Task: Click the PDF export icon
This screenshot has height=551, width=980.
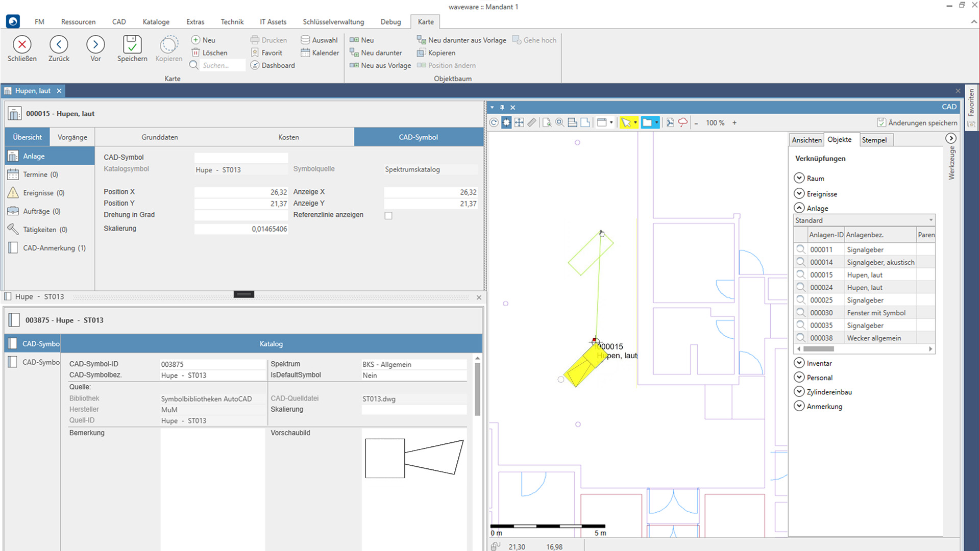Action: (x=670, y=122)
